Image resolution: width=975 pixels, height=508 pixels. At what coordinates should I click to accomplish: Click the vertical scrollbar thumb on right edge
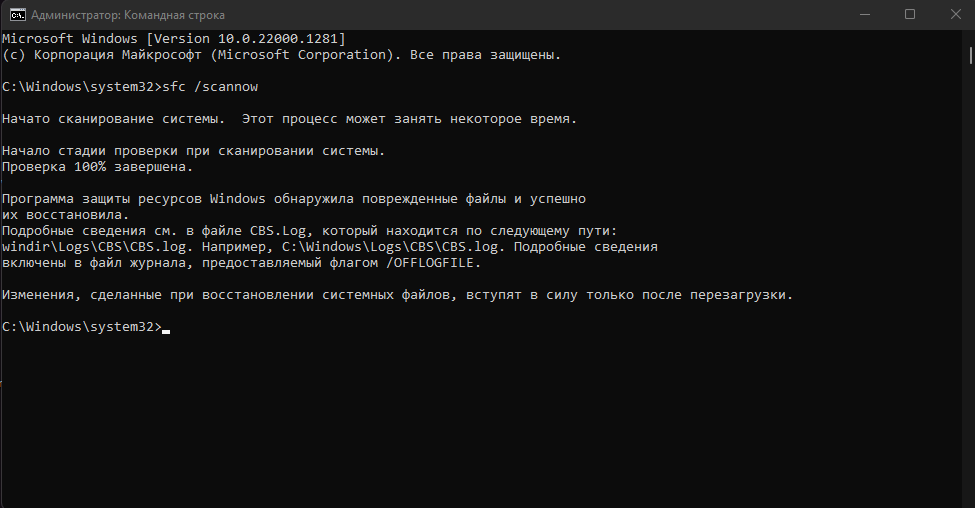971,55
